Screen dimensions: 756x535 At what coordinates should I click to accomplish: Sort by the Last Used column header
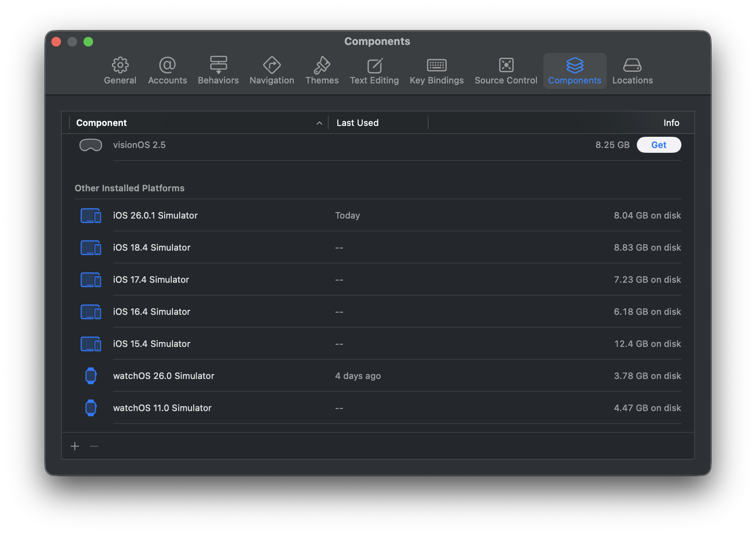click(357, 123)
